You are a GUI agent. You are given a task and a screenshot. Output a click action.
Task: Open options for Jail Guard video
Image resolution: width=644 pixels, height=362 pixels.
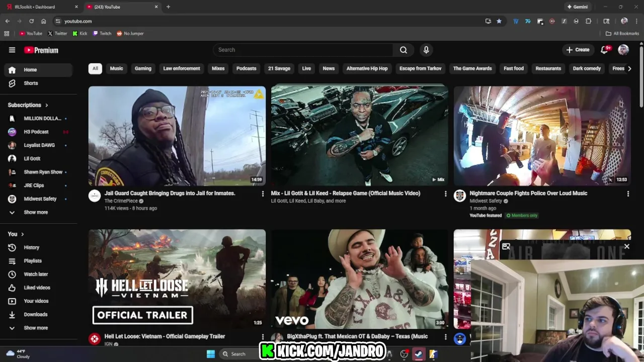click(x=263, y=194)
